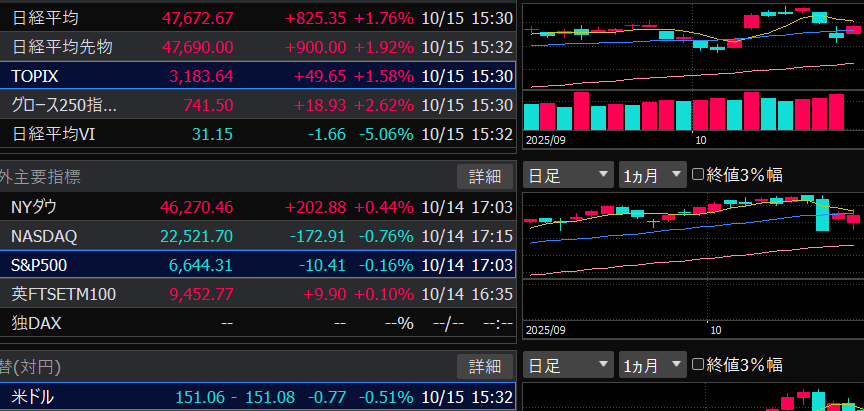Image resolution: width=864 pixels, height=411 pixels.
Task: Toggle 終値3%幅 checkbox in the 替(対円) row
Action: (x=699, y=365)
